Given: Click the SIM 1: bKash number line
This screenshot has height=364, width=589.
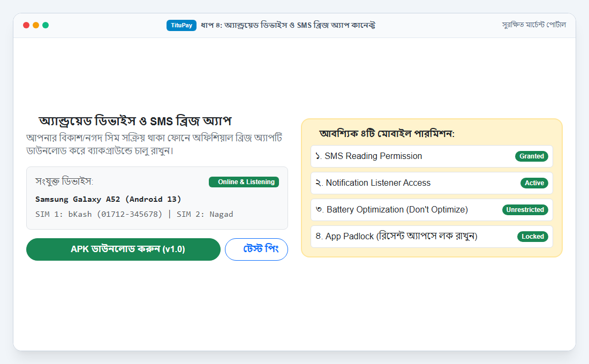Looking at the screenshot, I should point(134,214).
